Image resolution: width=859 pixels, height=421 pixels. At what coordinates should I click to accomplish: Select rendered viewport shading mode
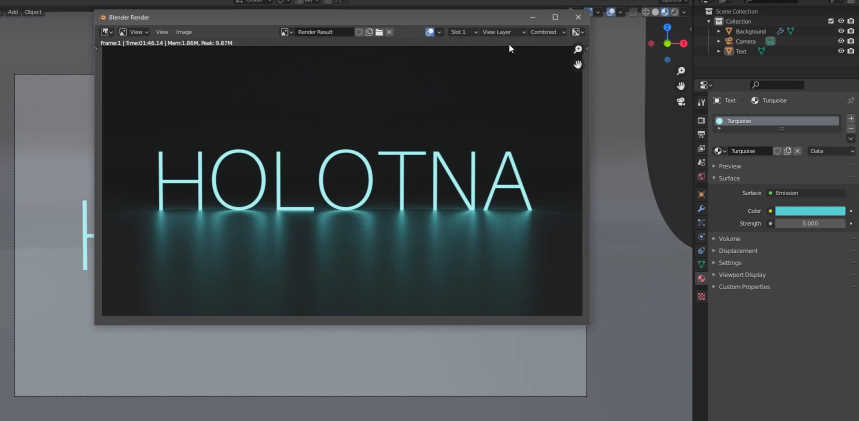point(674,12)
